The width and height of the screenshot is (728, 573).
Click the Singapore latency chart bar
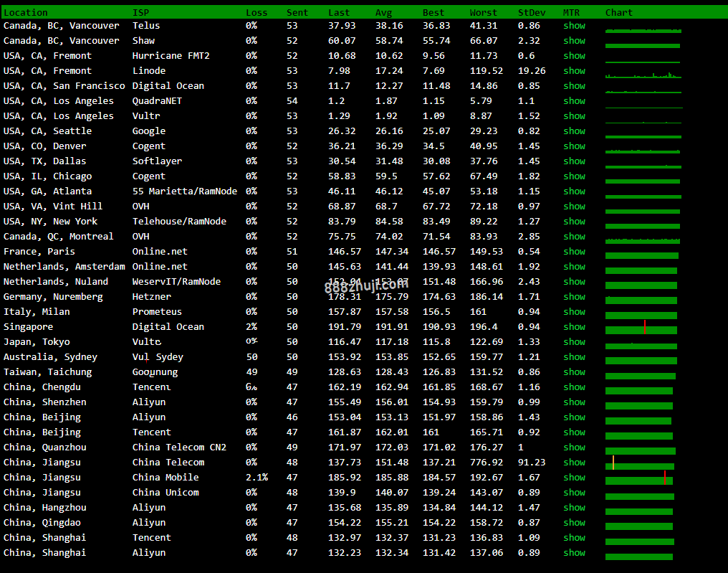pyautogui.click(x=641, y=327)
